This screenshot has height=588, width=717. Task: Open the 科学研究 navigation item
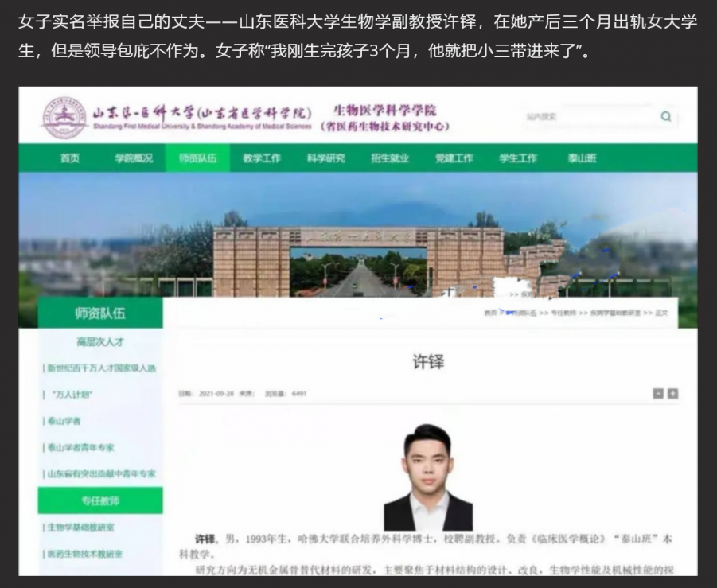point(325,158)
